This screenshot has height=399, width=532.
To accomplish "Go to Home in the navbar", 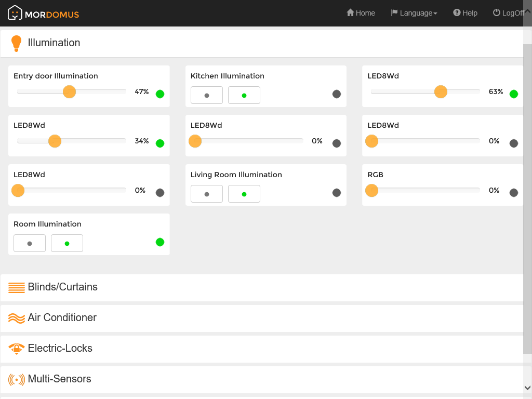I will (361, 13).
